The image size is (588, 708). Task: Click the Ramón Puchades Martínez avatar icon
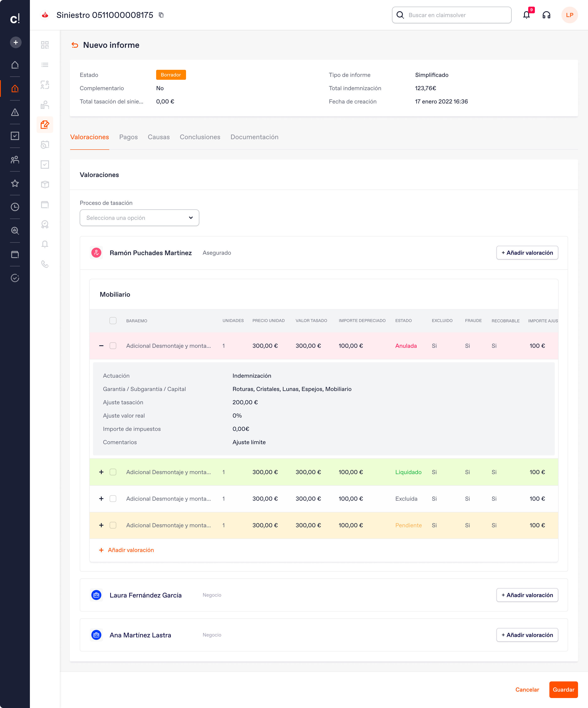click(x=96, y=253)
